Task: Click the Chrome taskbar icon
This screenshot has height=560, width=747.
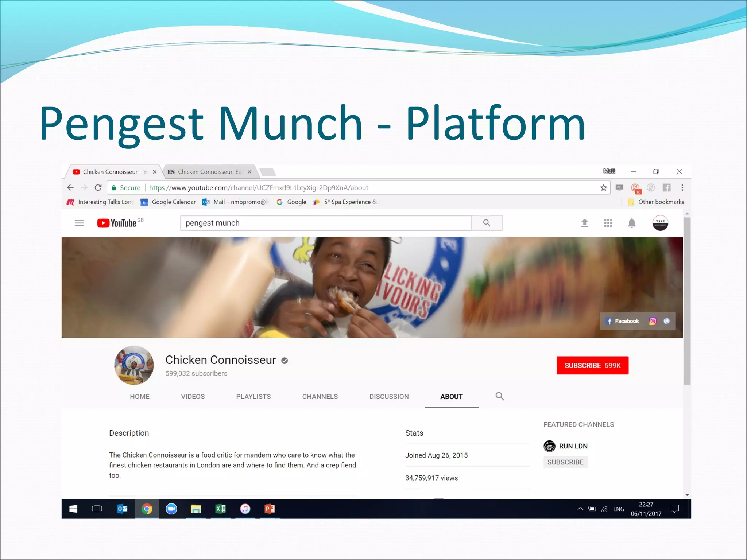Action: (147, 509)
